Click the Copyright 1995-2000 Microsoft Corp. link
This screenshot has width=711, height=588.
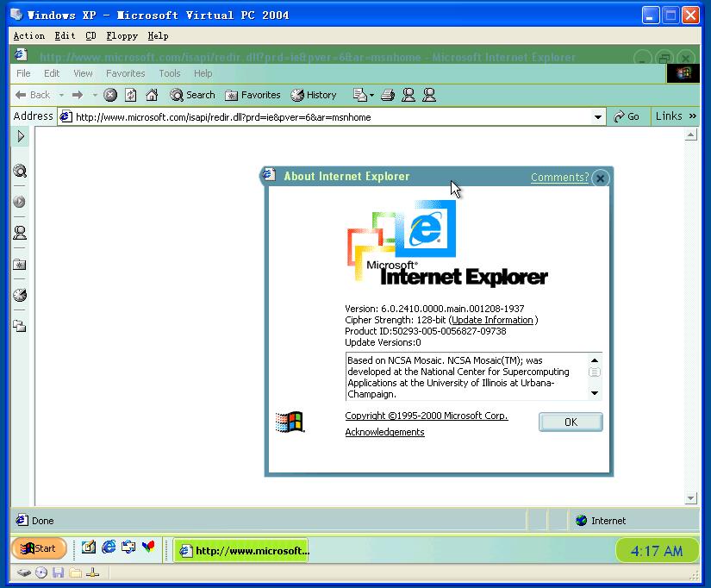point(427,416)
